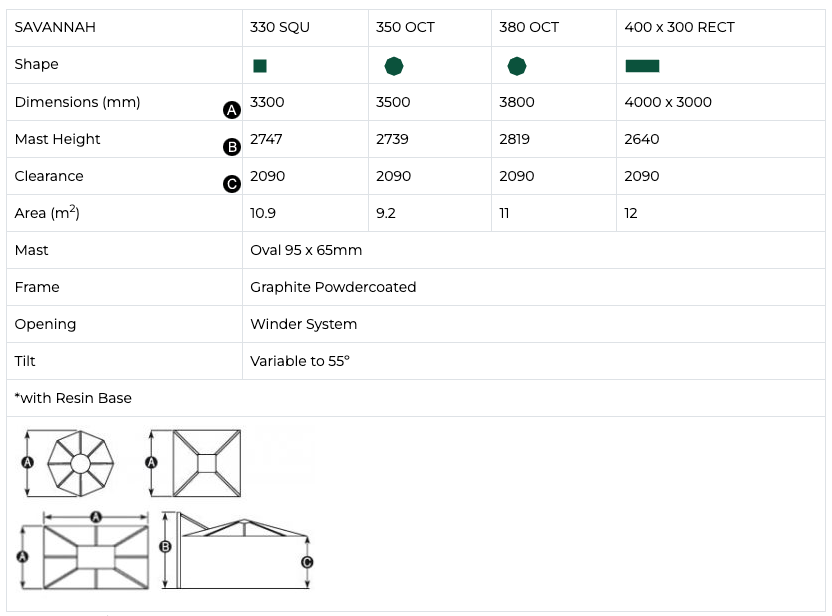
Task: Click the square umbrella top-view diagram
Action: [x=207, y=463]
